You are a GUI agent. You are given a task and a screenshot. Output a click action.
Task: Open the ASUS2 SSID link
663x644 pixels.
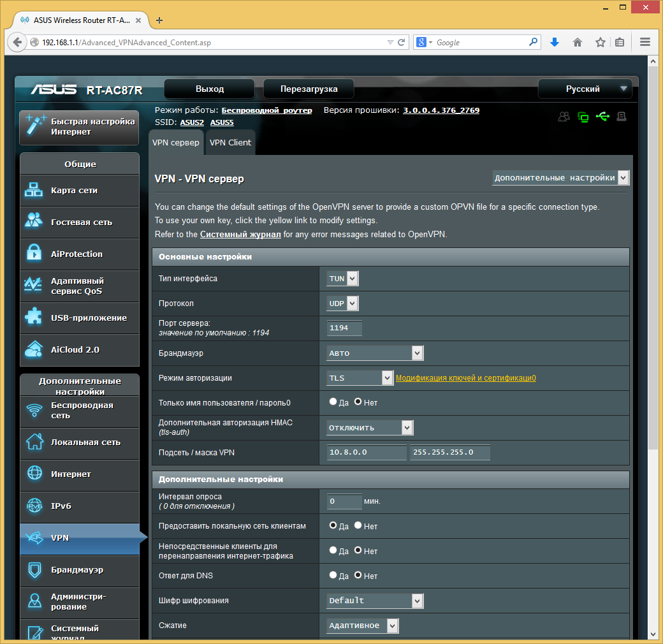(192, 122)
